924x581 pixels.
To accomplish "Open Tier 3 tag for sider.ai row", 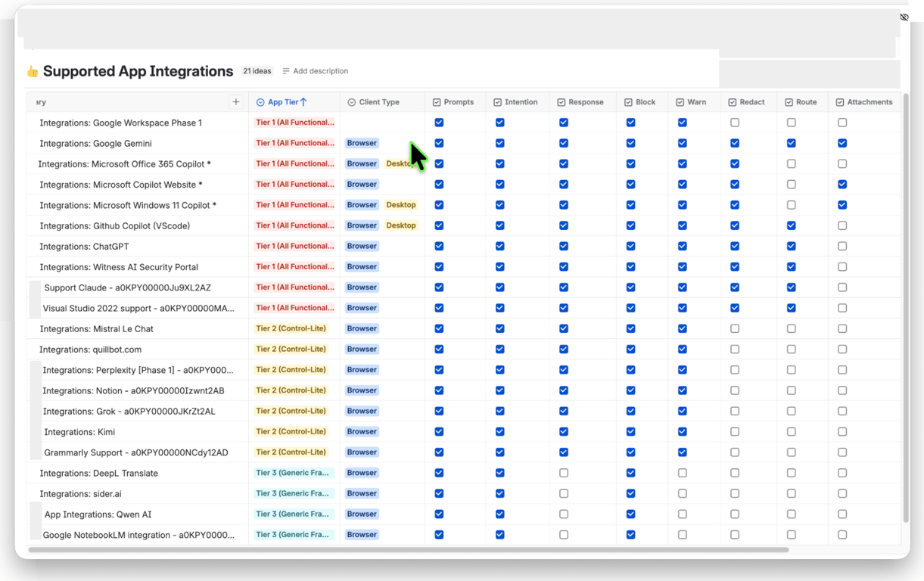I will (293, 493).
